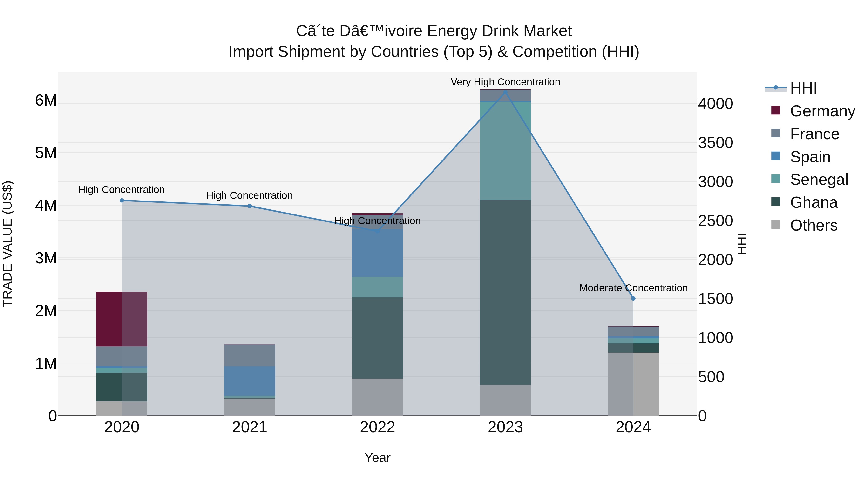Click the 2021 x-axis label
The width and height of the screenshot is (868, 488).
250,427
